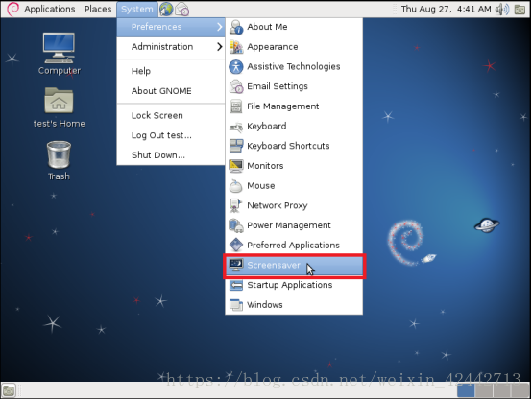Image resolution: width=532 pixels, height=399 pixels.
Task: Switch to the first workspace
Action: click(466, 391)
